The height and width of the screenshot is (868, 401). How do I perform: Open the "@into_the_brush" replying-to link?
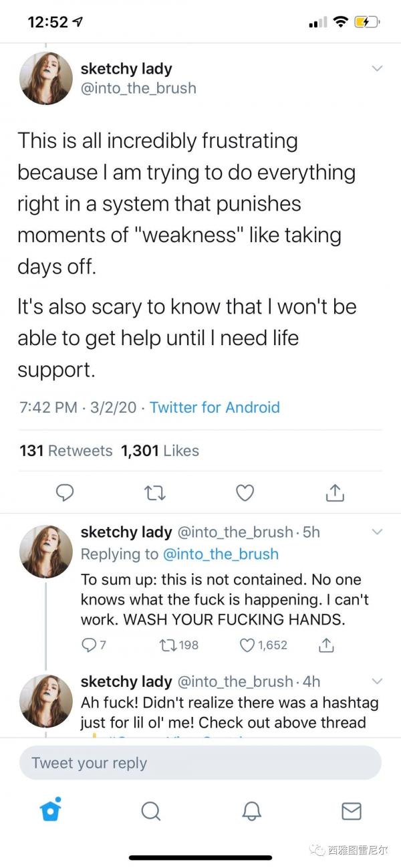221,554
